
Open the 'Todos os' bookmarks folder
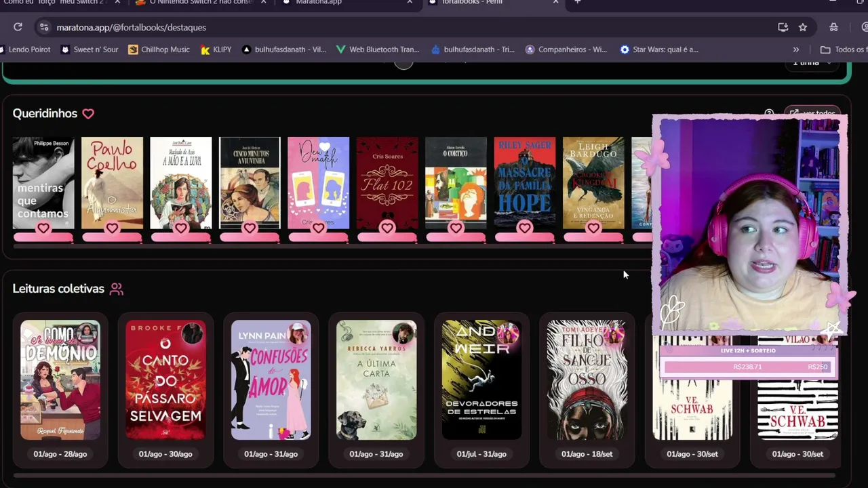pos(844,49)
